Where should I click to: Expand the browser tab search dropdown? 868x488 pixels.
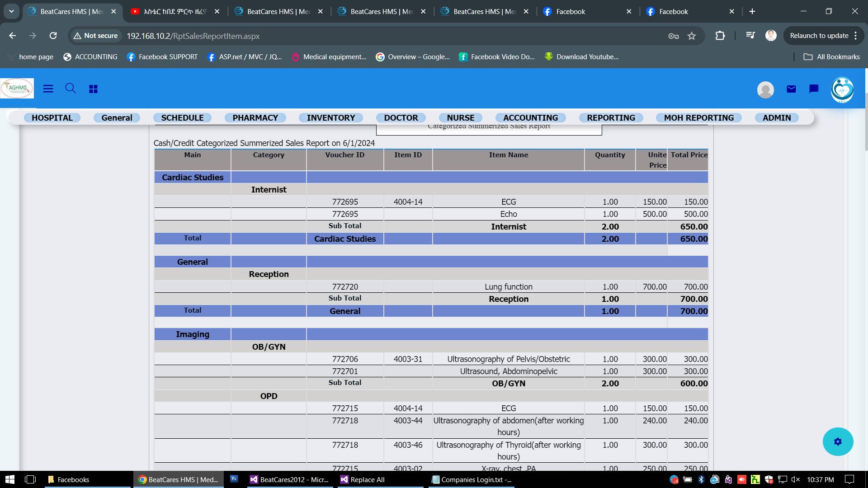tap(11, 11)
